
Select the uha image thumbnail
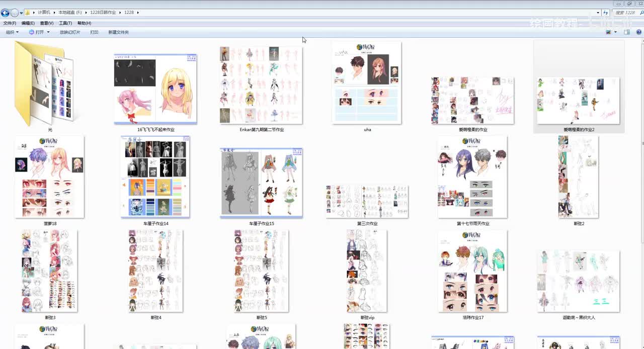tap(367, 82)
